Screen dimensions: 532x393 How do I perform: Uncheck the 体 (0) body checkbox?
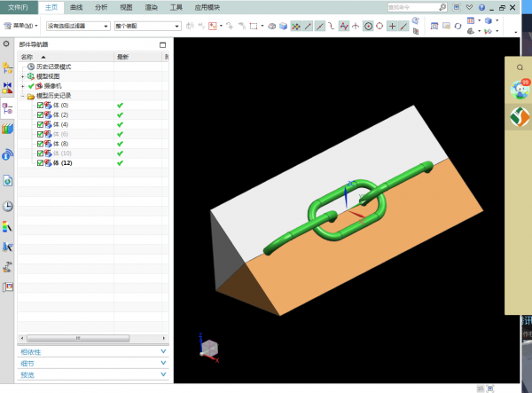(x=40, y=105)
